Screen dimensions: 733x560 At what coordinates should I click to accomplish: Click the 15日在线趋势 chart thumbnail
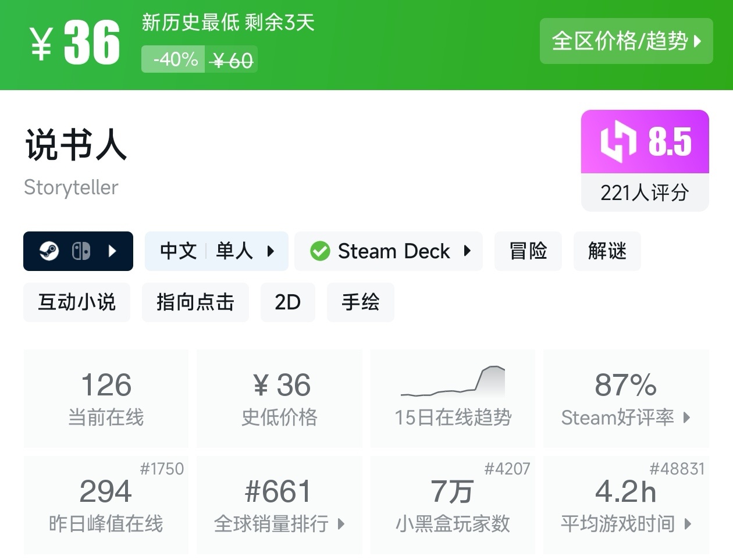coord(453,383)
